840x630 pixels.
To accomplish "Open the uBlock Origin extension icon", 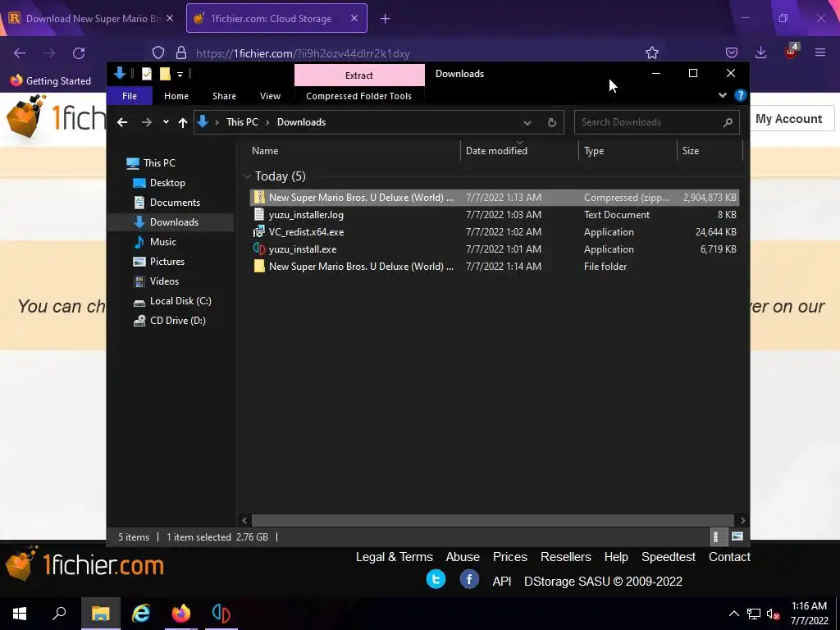I will point(792,52).
